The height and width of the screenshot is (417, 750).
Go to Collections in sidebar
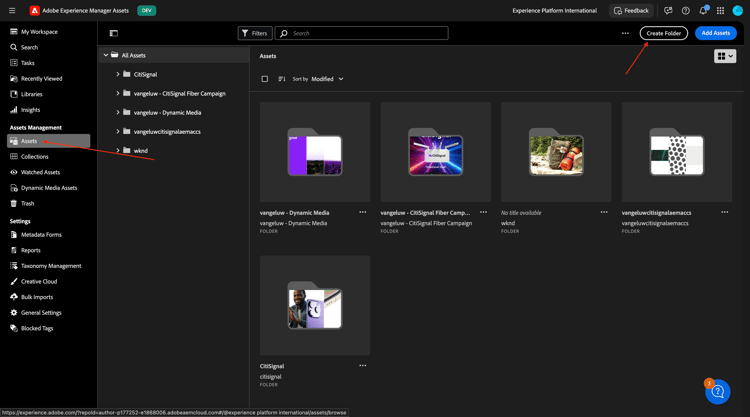pyautogui.click(x=35, y=157)
